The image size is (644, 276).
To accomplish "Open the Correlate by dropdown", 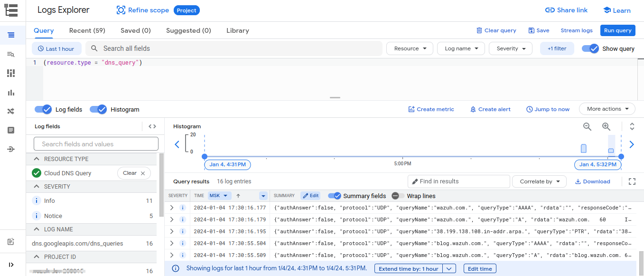I will [539, 181].
